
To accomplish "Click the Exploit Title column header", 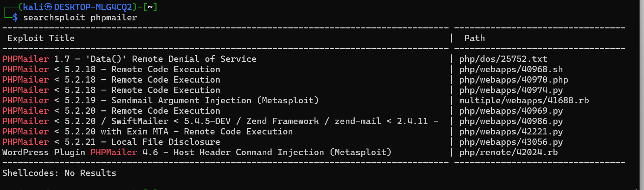I will coord(41,38).
